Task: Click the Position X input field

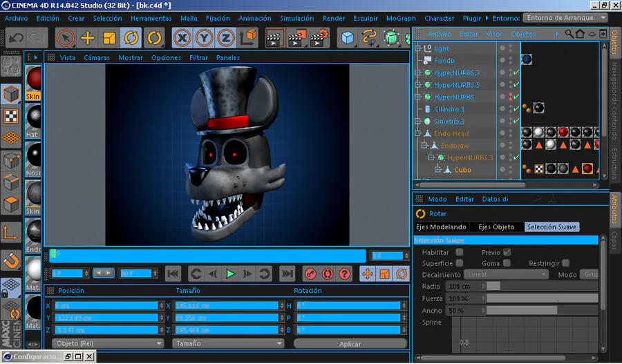Action: coord(106,306)
